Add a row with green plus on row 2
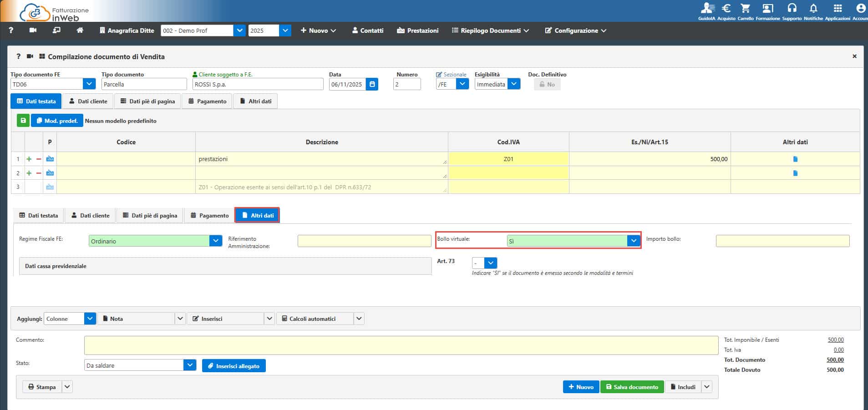This screenshot has width=868, height=410. pyautogui.click(x=29, y=173)
